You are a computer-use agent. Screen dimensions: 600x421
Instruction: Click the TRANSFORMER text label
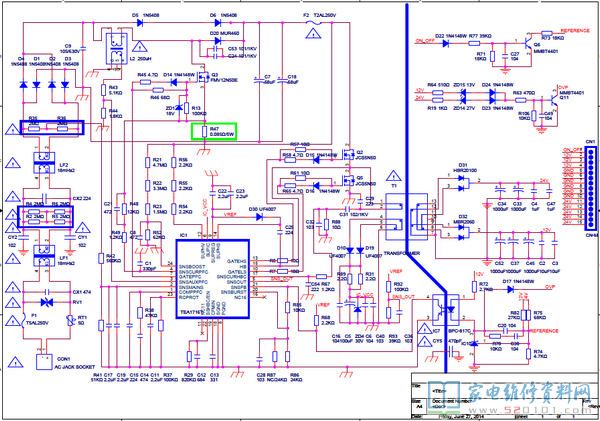[x=402, y=253]
